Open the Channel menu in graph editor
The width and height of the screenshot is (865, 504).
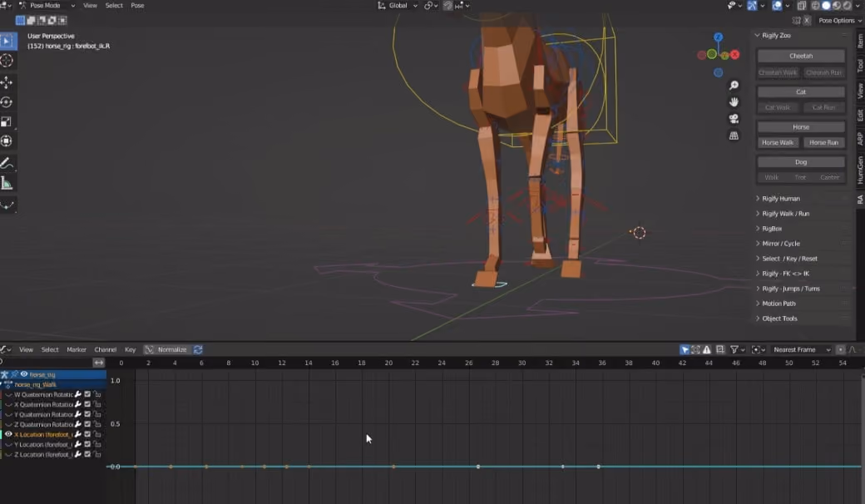[106, 349]
